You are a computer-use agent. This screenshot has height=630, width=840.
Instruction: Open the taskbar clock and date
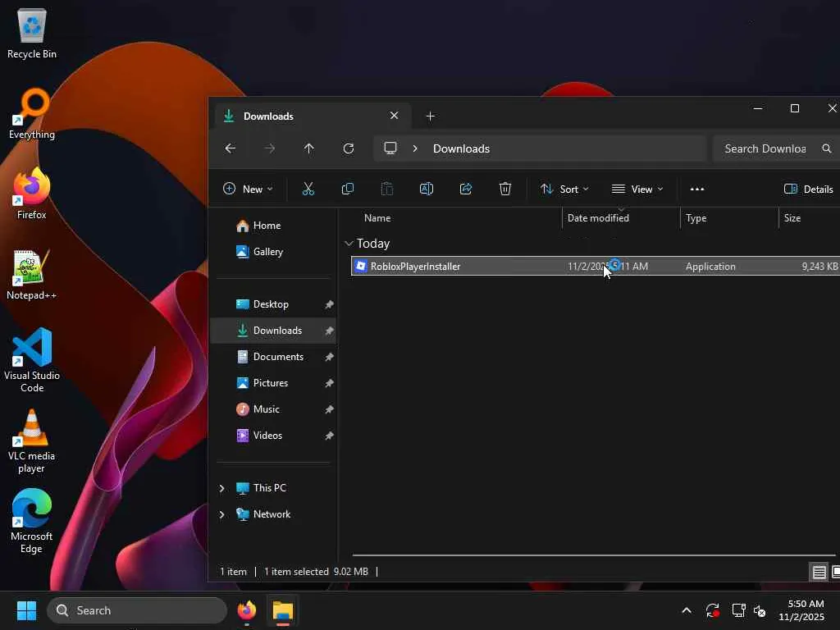[x=801, y=610]
